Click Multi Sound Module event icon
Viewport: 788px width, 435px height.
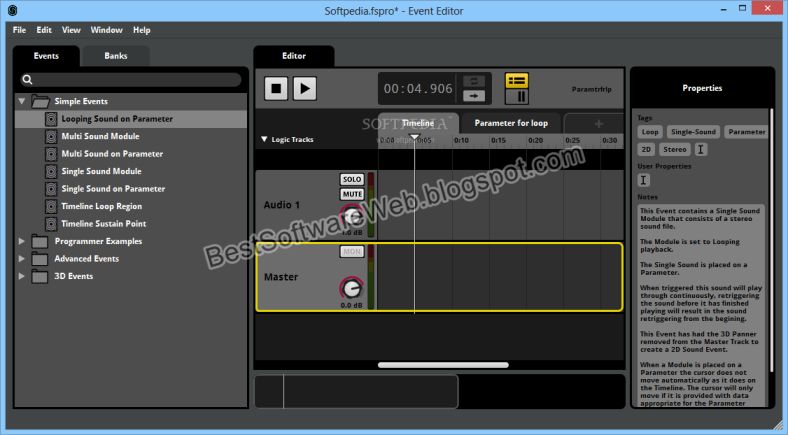(x=51, y=137)
